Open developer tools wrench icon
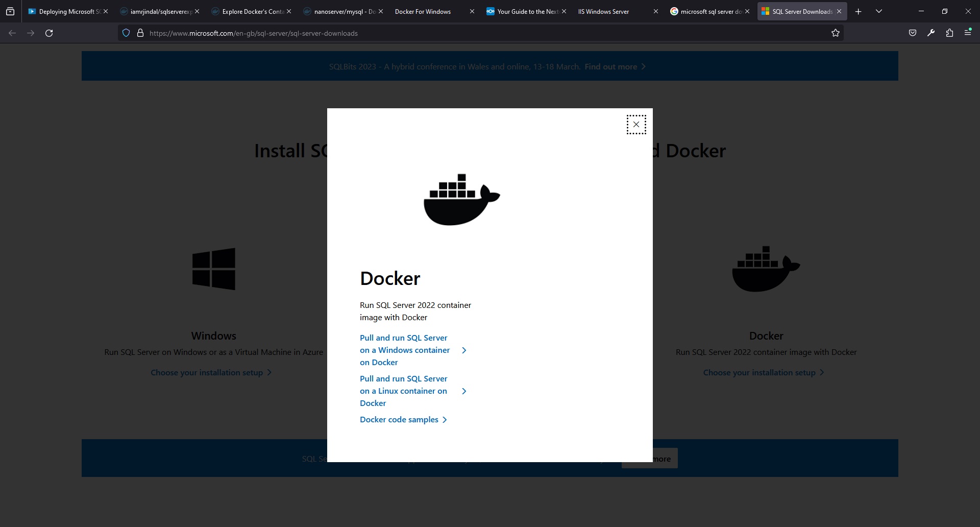Image resolution: width=980 pixels, height=527 pixels. pos(931,33)
